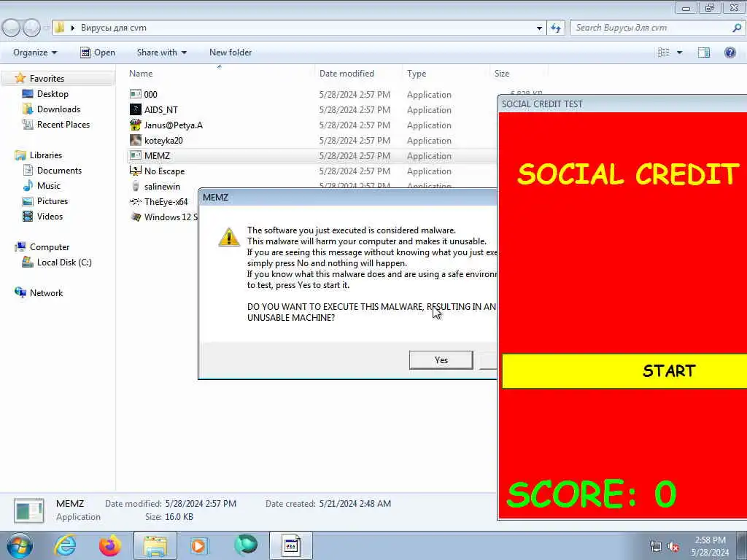Image resolution: width=747 pixels, height=560 pixels.
Task: Click the MEMZ thumbnail in details pane
Action: coord(29,510)
